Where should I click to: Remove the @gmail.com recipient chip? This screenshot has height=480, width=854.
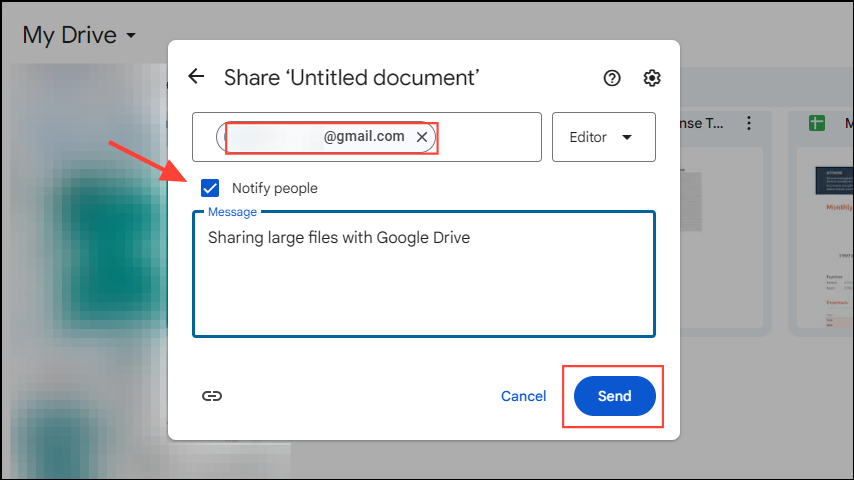tap(422, 137)
